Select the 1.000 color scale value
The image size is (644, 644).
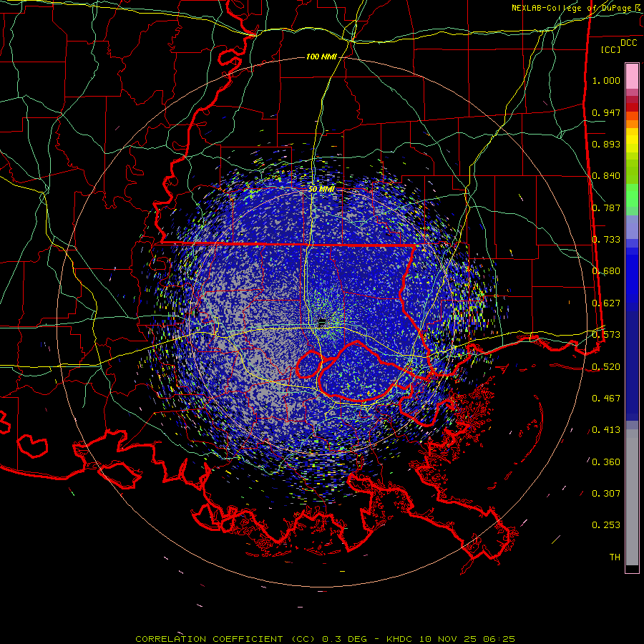click(606, 80)
